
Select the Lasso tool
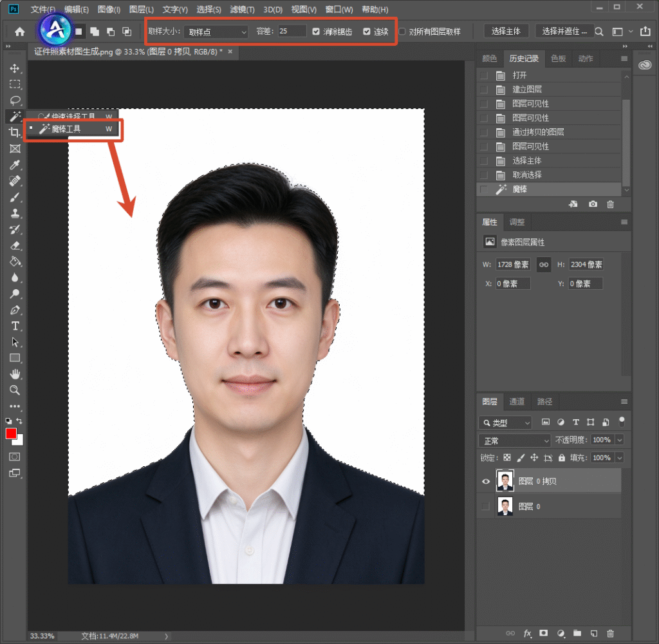point(15,100)
